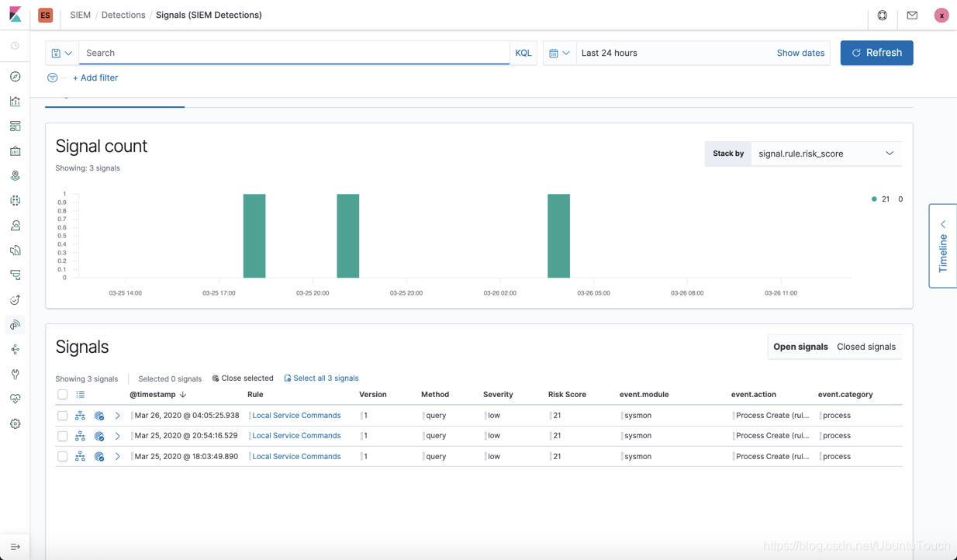Click the Risk Score column header

567,395
